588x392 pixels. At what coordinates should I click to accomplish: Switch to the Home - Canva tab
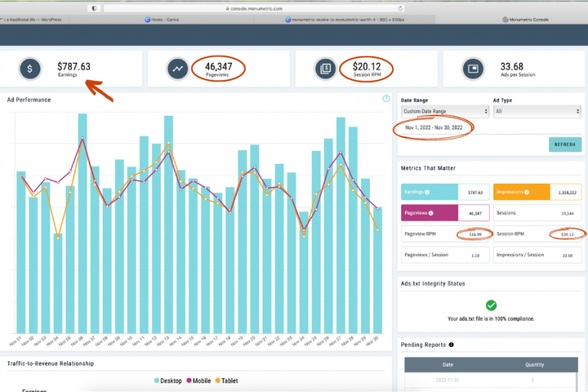(162, 19)
